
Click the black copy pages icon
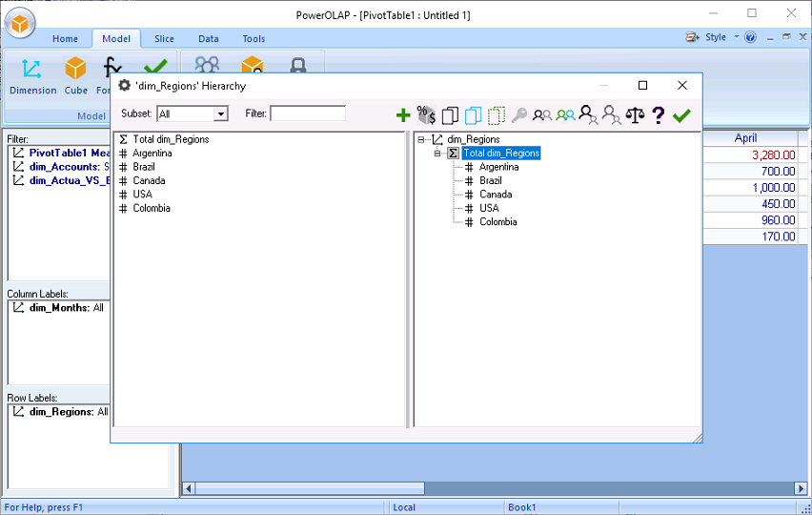click(x=450, y=115)
